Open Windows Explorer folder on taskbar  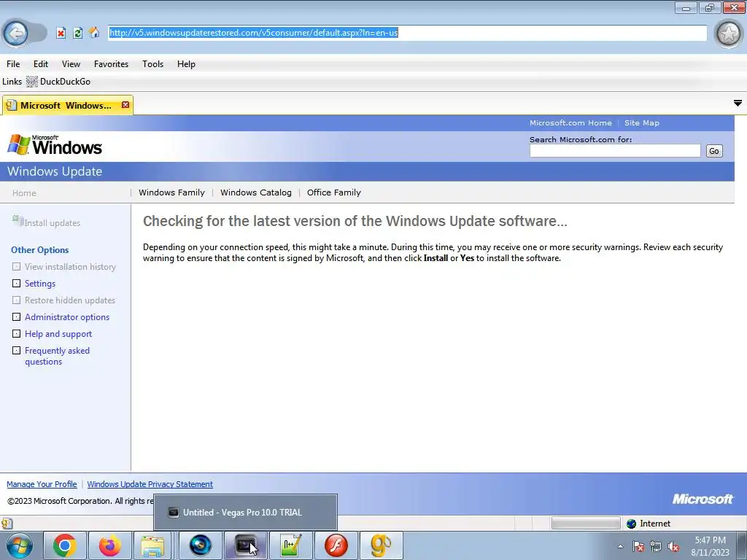(x=152, y=545)
